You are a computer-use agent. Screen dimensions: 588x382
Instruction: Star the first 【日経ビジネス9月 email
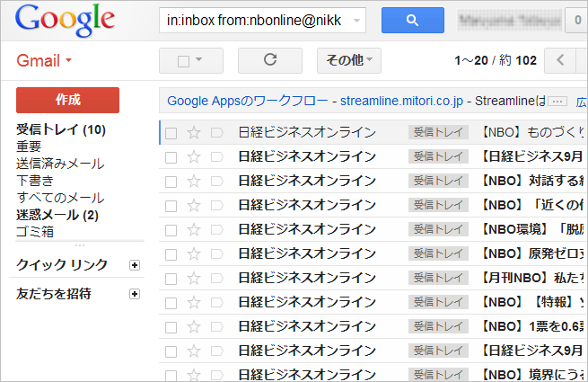pyautogui.click(x=194, y=157)
